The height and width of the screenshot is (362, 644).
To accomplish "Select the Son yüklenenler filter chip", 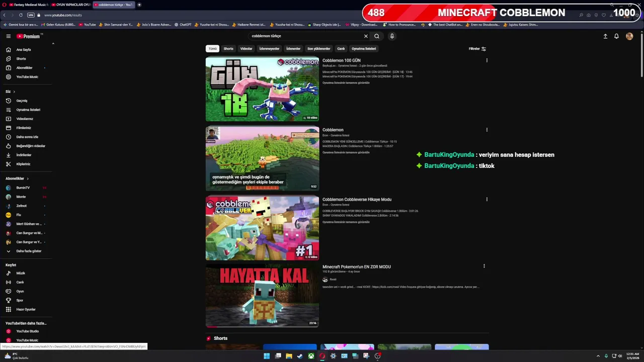I will pyautogui.click(x=319, y=49).
